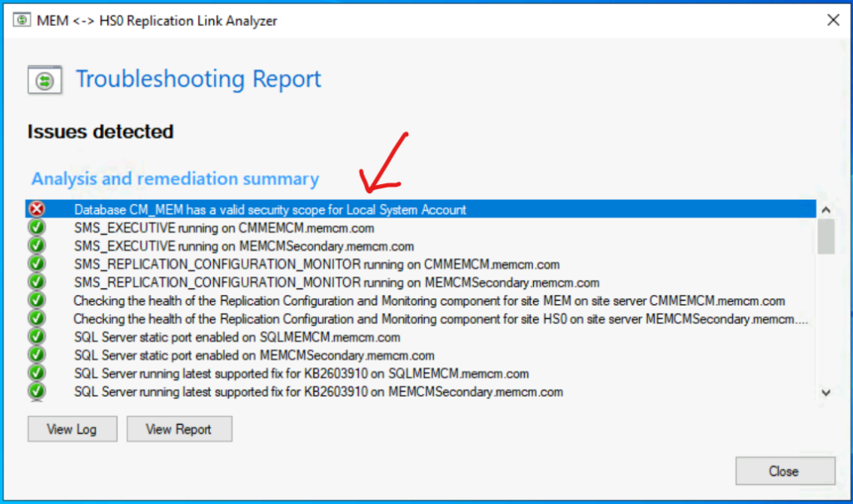Click the 'Troubleshooting Report' title text
The height and width of the screenshot is (504, 853).
pos(198,79)
